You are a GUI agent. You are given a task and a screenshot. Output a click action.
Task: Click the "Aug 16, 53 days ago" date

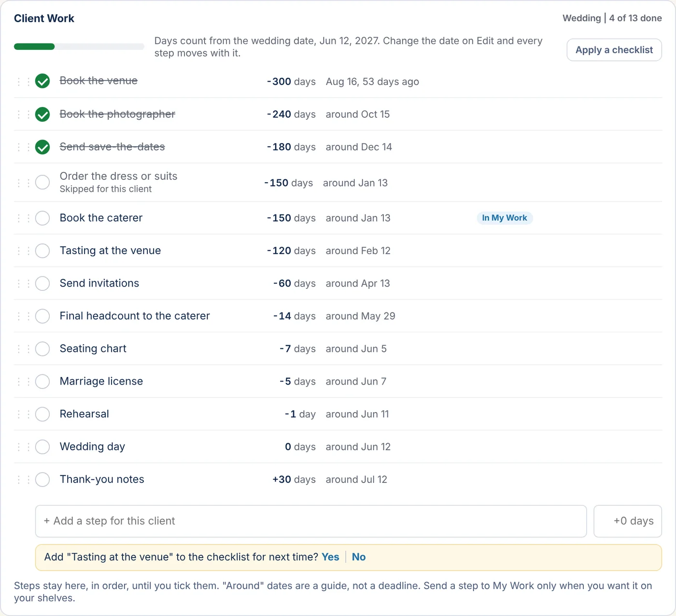click(x=372, y=82)
